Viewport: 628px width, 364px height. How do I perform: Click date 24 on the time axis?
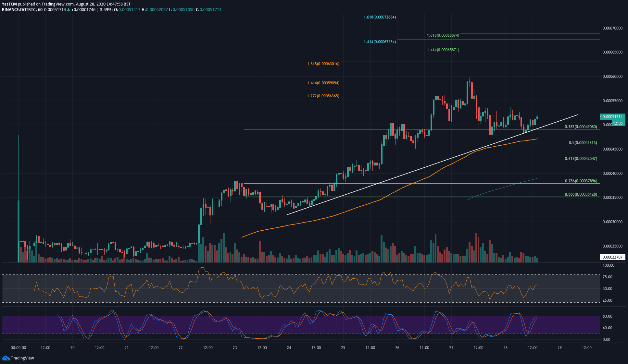[289, 347]
